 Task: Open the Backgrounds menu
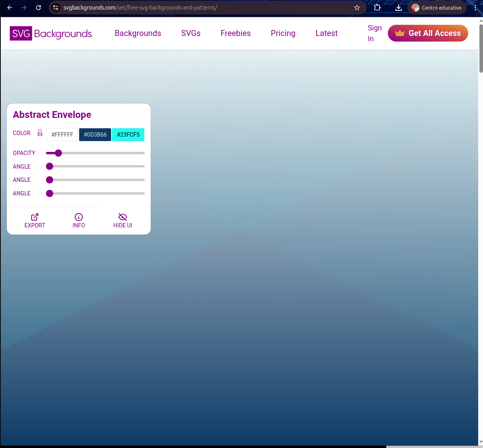point(138,33)
